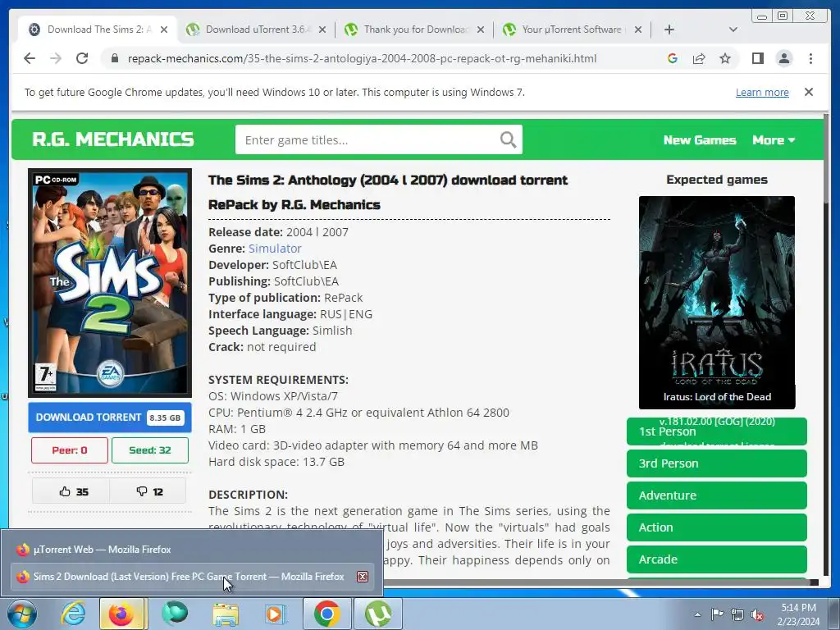
Task: Open the Action Center flag icon
Action: [717, 614]
